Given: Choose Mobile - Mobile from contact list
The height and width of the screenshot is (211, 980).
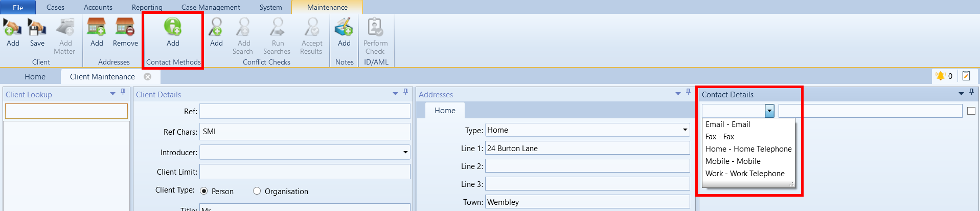Looking at the screenshot, I should (x=733, y=161).
